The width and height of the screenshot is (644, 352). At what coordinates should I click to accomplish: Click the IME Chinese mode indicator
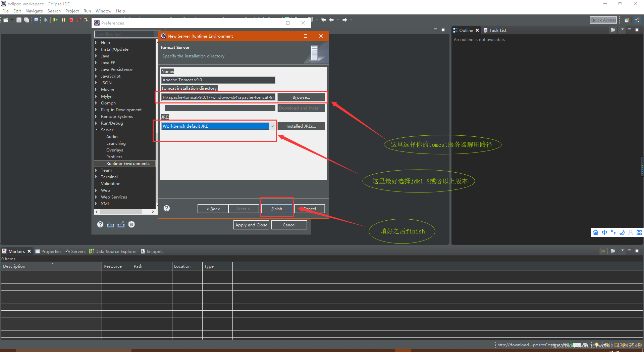(604, 232)
